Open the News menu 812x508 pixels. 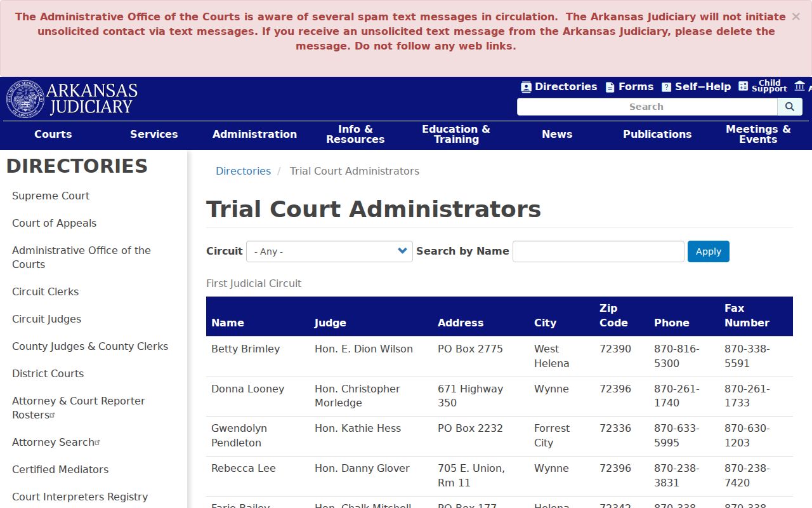tap(557, 134)
